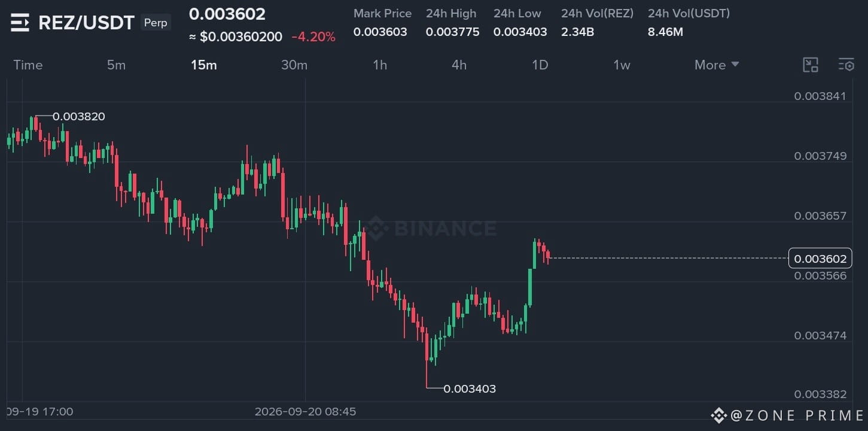Screen dimensions: 868x431
Task: Switch to the 4h interval
Action: click(x=459, y=65)
